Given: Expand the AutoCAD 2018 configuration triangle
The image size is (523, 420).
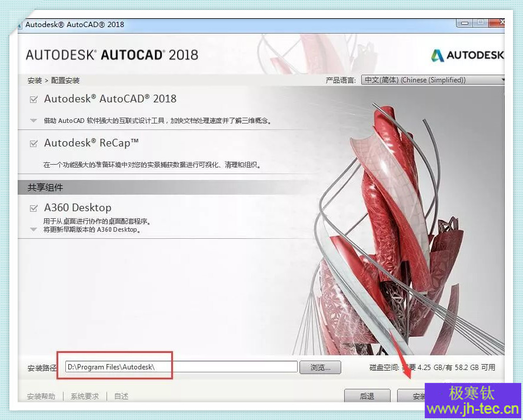Looking at the screenshot, I should (34, 121).
